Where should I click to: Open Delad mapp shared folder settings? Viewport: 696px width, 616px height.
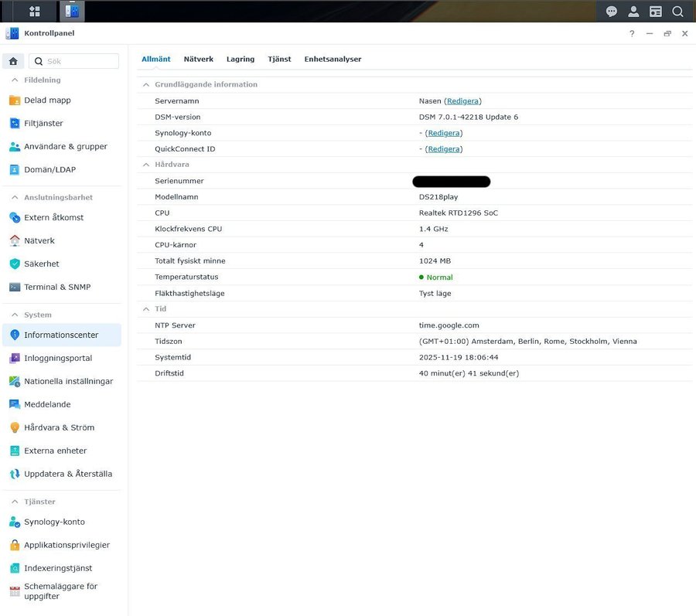[x=47, y=100]
